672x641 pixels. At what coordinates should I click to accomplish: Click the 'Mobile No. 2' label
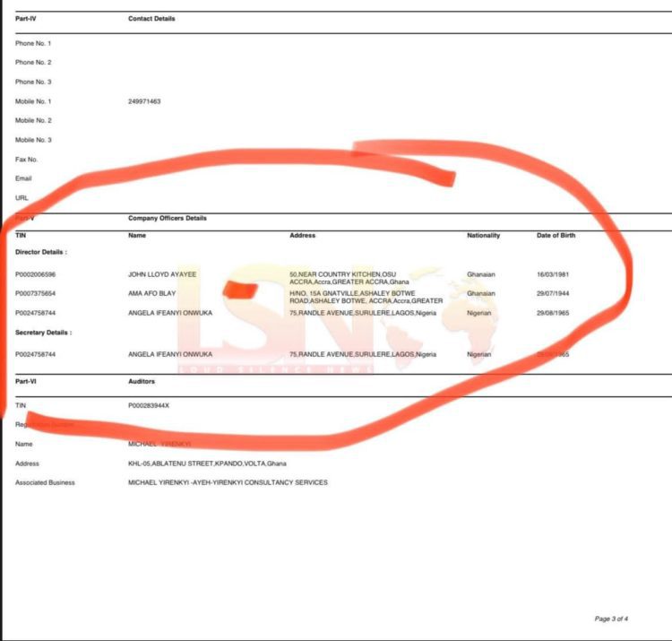pos(33,120)
